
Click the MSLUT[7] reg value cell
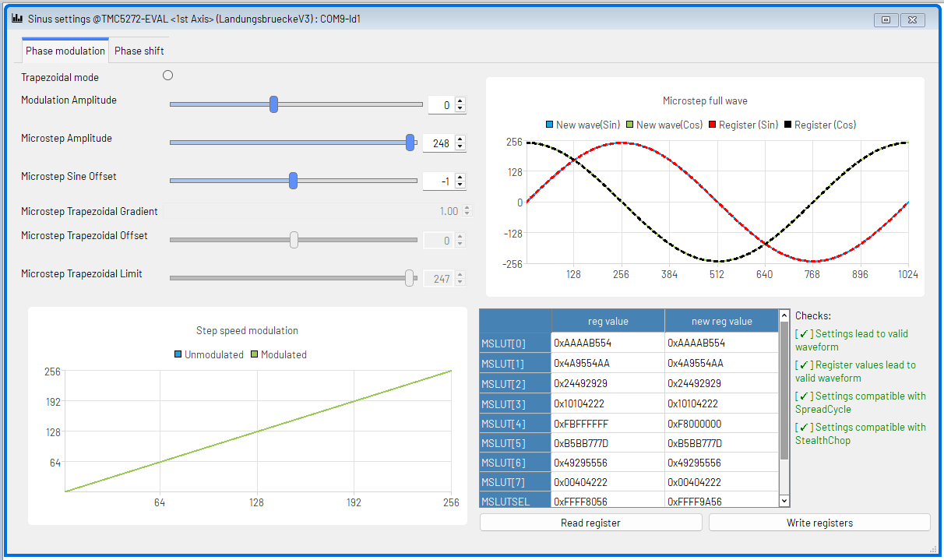coord(608,482)
